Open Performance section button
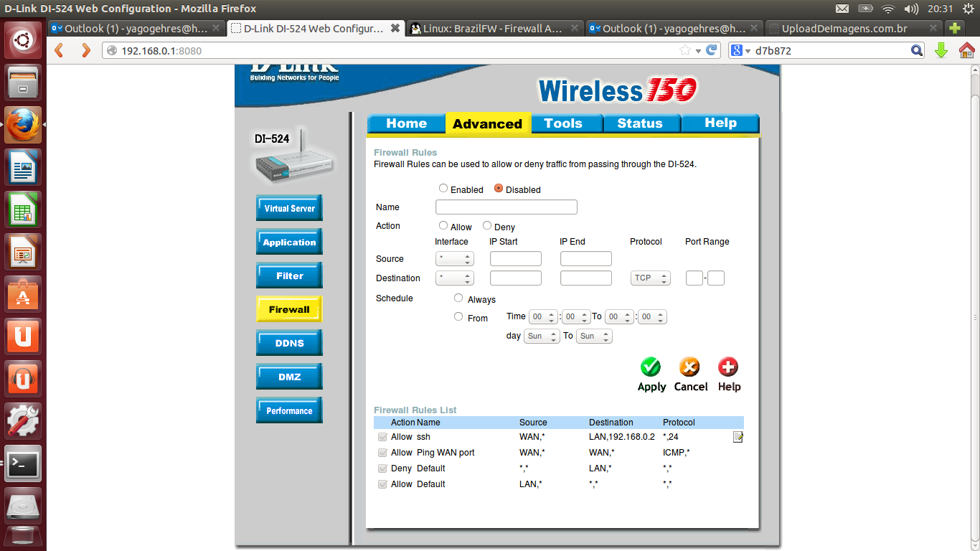Image resolution: width=980 pixels, height=551 pixels. [289, 410]
